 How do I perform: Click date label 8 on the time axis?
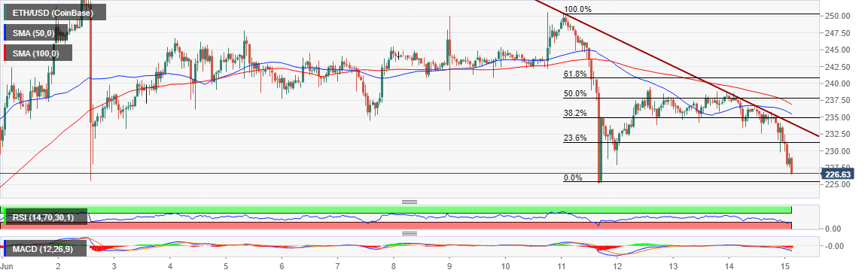tap(394, 265)
